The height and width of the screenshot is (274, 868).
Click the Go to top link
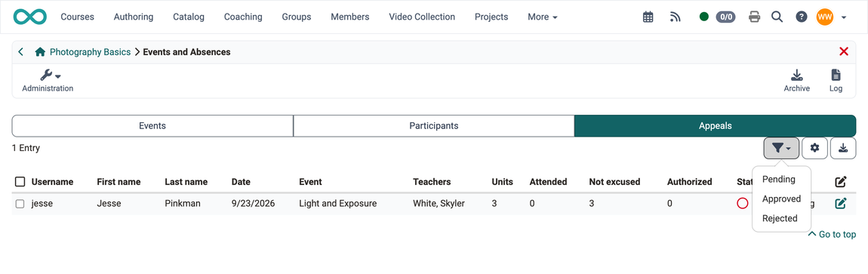(x=832, y=234)
